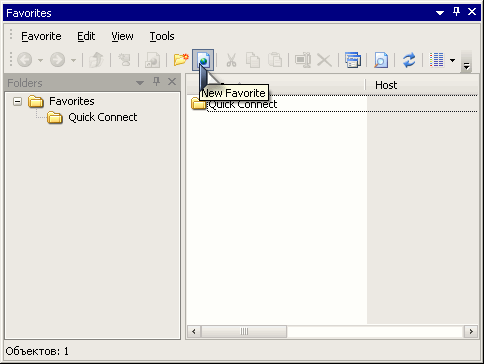The width and height of the screenshot is (484, 364).
Task: Click the Host column header
Action: pos(386,85)
